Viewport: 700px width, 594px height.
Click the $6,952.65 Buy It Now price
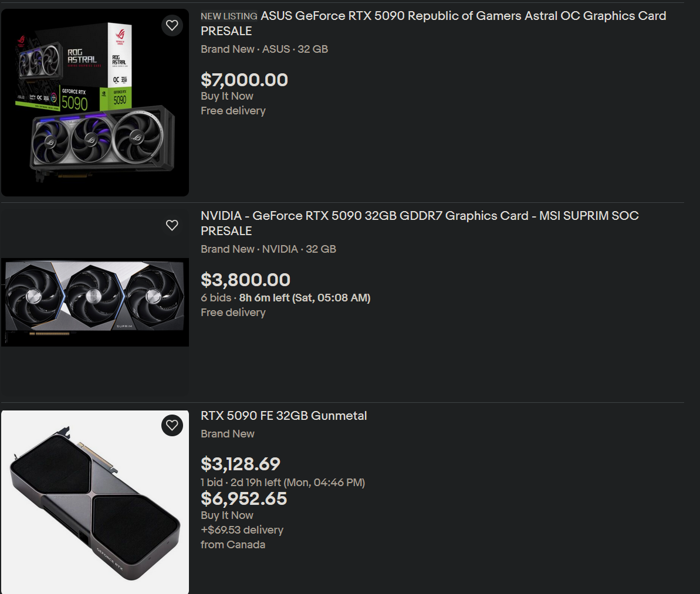244,498
